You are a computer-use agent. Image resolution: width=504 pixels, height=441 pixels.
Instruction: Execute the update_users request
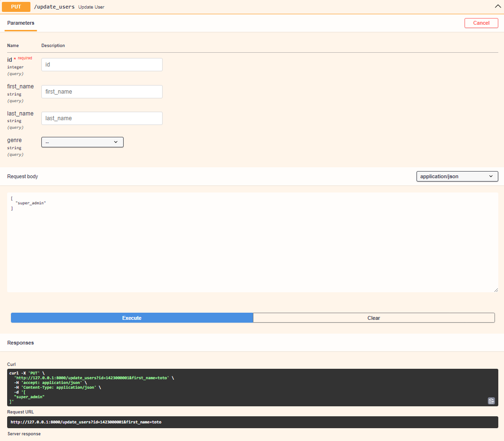pos(131,317)
